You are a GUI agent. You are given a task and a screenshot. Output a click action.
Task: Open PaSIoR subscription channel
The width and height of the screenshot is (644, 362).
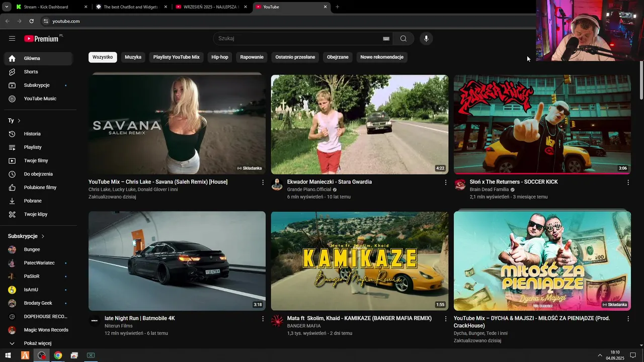pos(38,277)
